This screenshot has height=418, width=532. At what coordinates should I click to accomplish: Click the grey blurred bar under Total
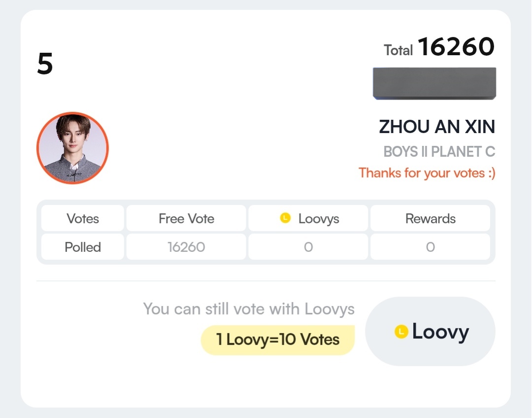[x=434, y=83]
